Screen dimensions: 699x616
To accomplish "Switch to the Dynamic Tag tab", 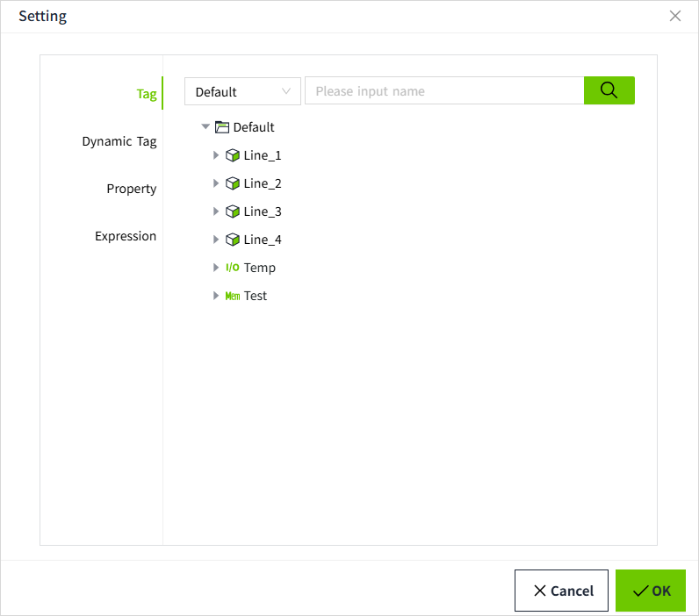I will 119,141.
